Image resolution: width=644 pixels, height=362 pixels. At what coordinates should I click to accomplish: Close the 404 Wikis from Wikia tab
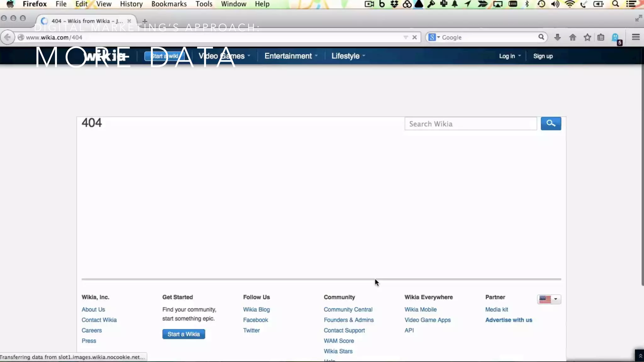(x=129, y=21)
